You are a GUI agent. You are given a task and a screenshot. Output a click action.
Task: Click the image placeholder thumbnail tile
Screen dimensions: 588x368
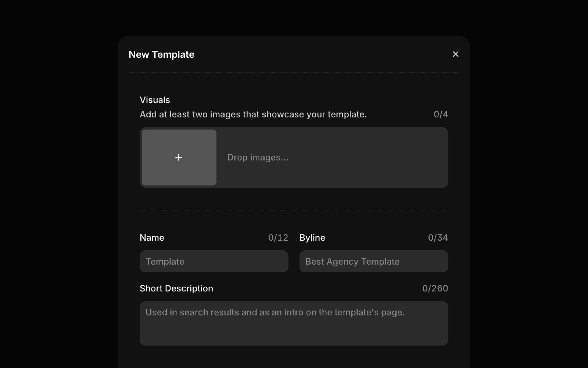[x=179, y=157]
